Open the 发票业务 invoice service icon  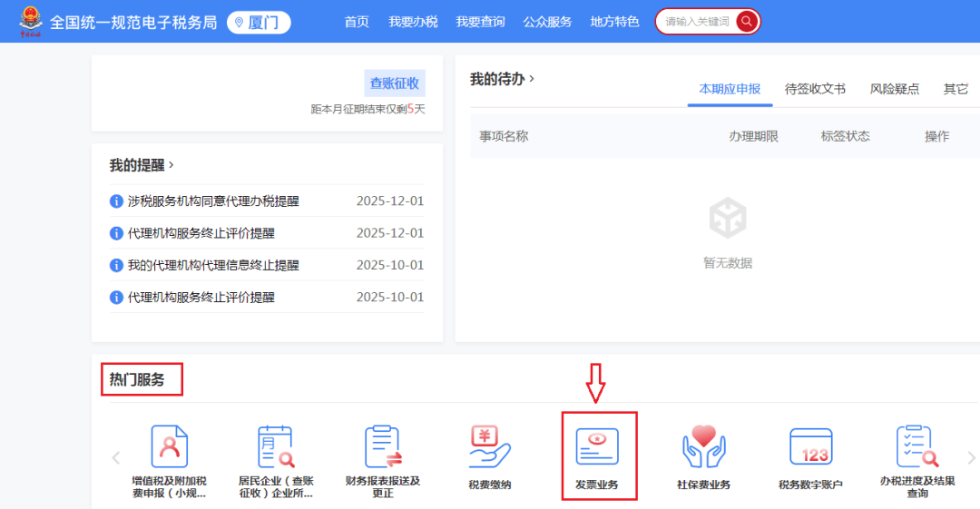point(597,447)
